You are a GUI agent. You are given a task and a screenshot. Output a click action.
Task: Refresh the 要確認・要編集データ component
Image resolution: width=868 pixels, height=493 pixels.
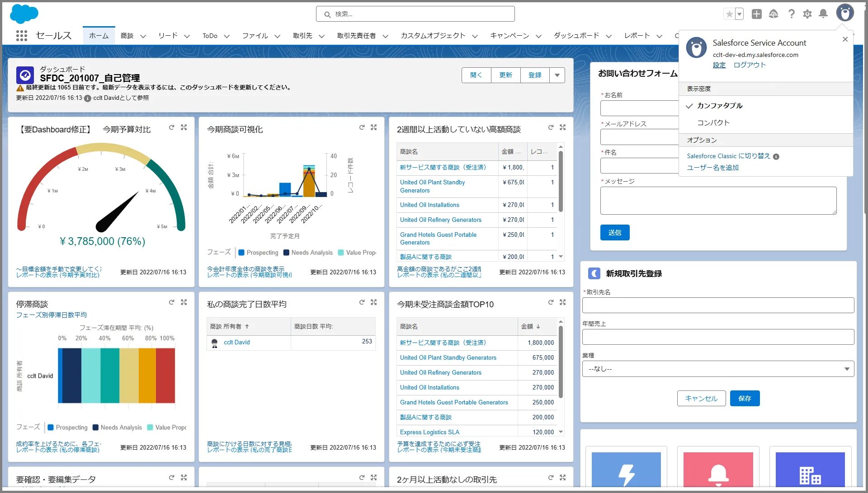(171, 478)
